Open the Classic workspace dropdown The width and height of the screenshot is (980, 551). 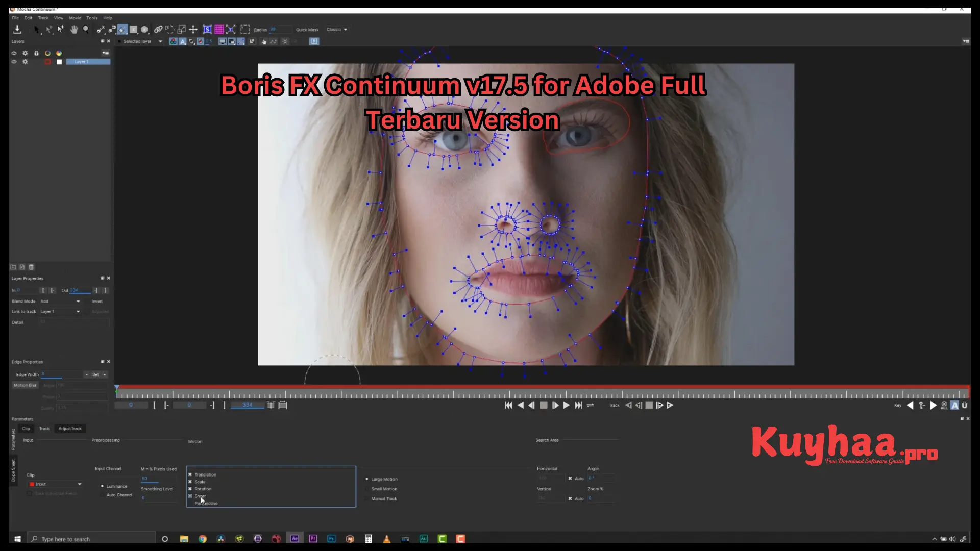[x=337, y=30]
